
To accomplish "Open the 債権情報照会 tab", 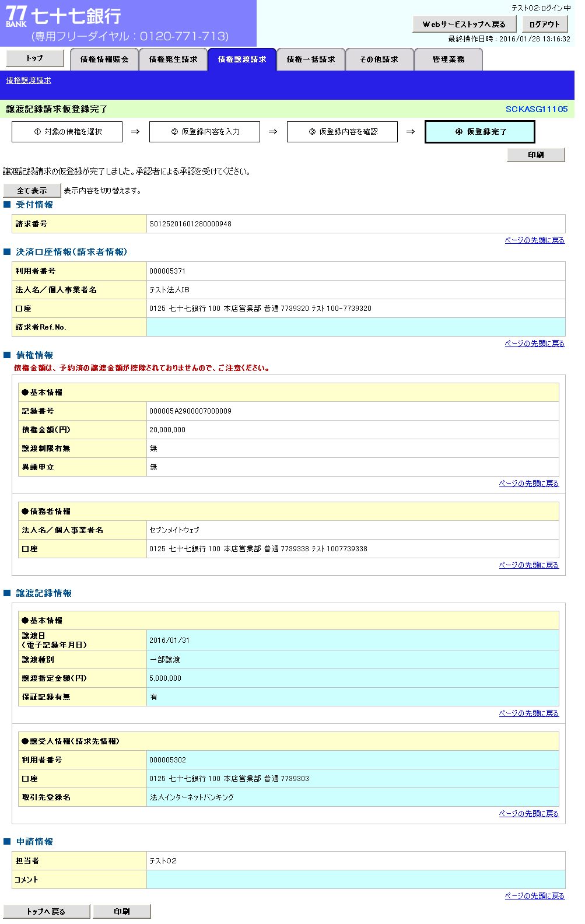I will click(104, 60).
